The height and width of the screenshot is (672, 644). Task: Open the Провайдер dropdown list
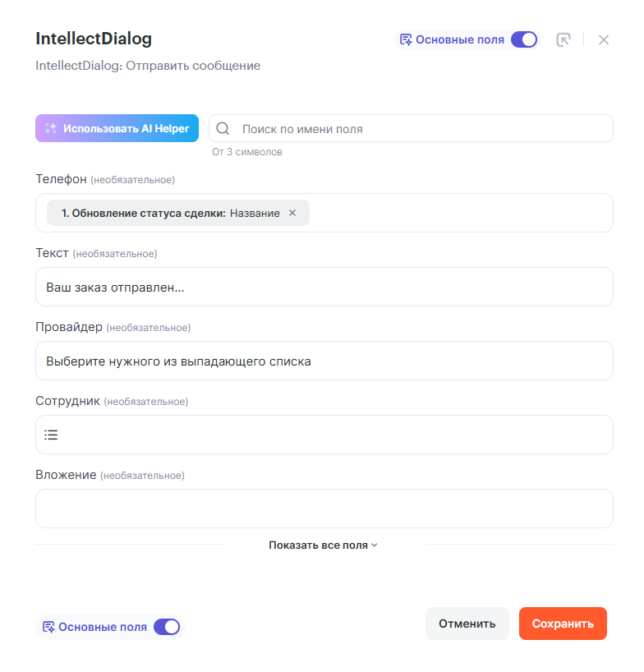(x=324, y=361)
